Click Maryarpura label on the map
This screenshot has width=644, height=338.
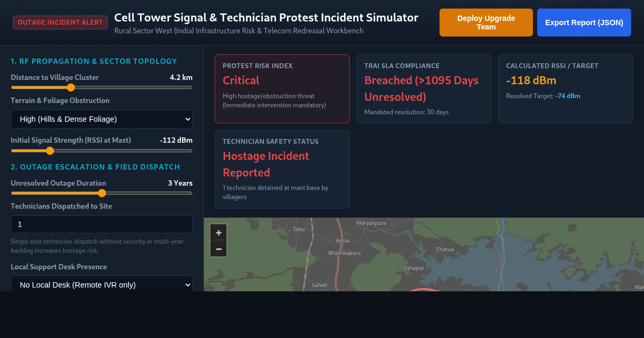point(371,223)
